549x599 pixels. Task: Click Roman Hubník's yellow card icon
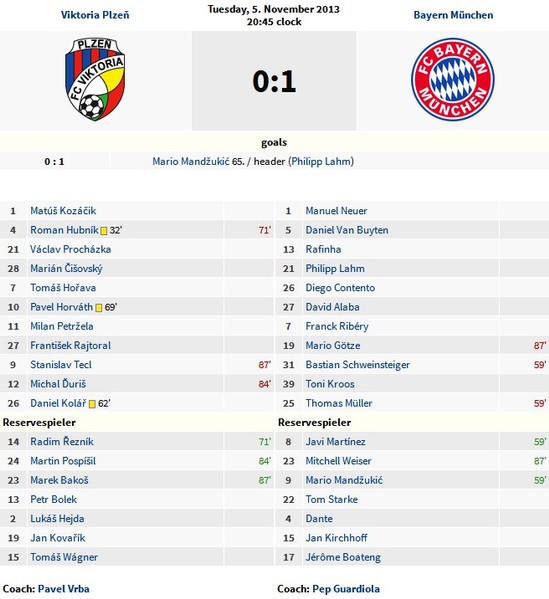coord(104,231)
